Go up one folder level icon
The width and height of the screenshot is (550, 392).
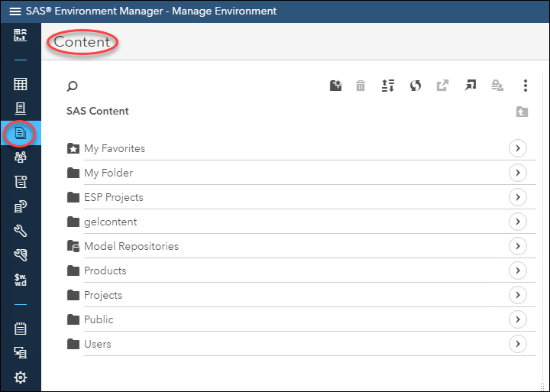click(x=522, y=112)
